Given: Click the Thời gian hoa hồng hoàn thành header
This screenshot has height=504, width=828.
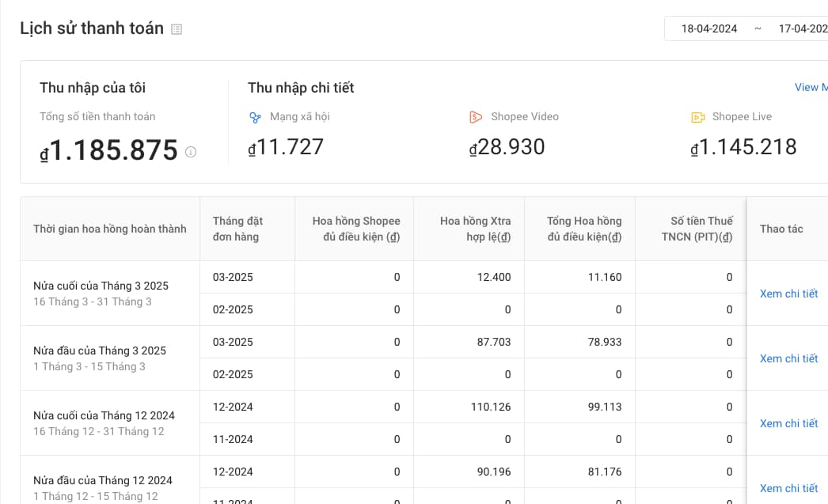Looking at the screenshot, I should 110,229.
